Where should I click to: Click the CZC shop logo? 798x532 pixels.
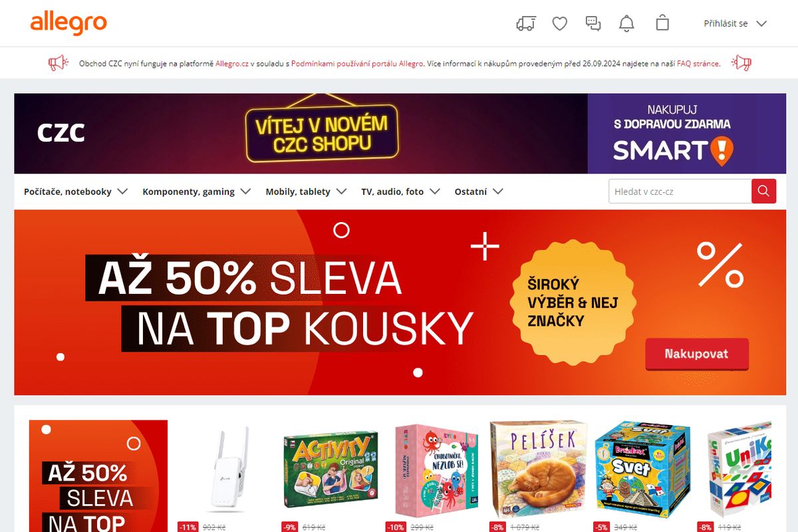pos(61,133)
